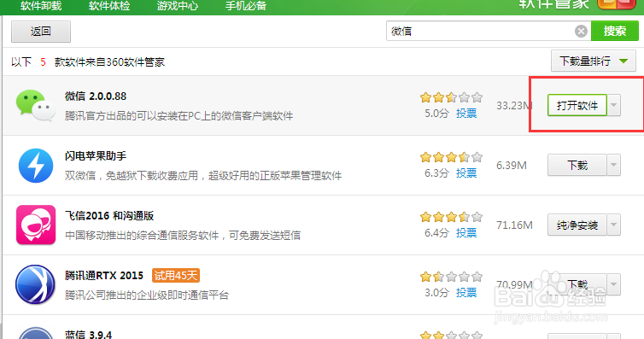This screenshot has width=644, height=339.
Task: Click the title 飞信2016 和沟通版
Action: click(x=109, y=216)
